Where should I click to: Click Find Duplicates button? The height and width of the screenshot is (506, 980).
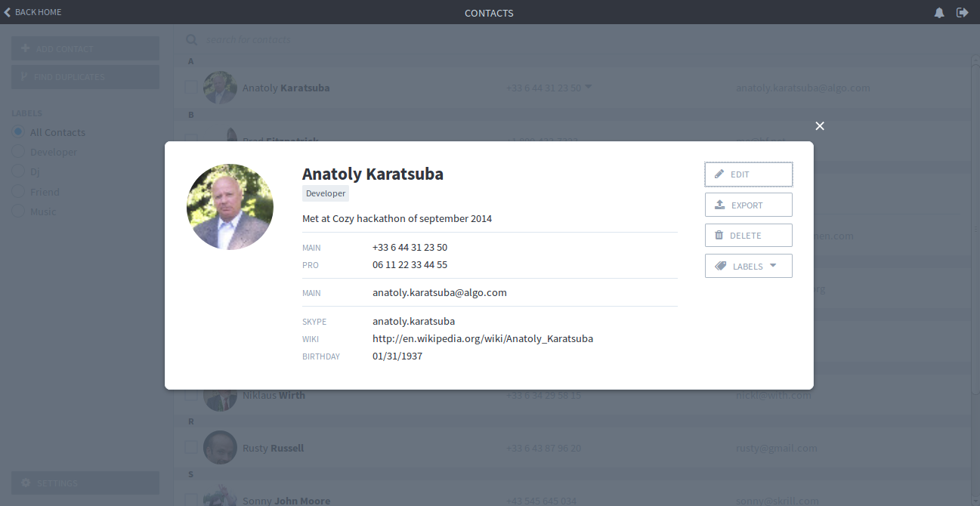pos(85,76)
